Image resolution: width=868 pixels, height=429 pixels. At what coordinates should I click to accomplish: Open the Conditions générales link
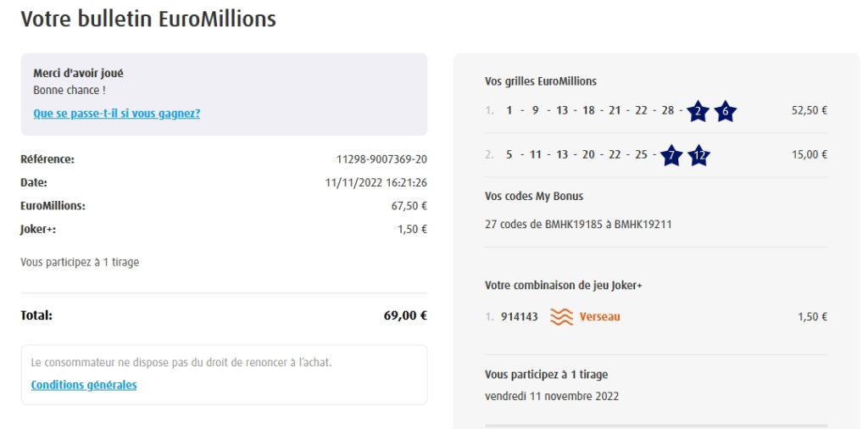(84, 385)
